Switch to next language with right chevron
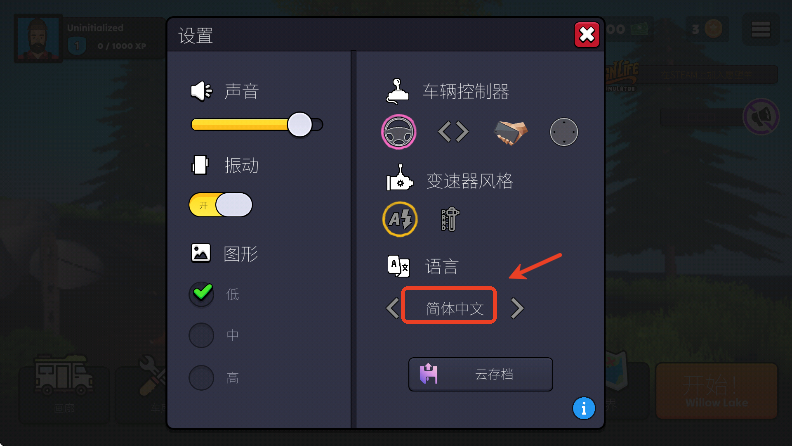The height and width of the screenshot is (446, 792). pyautogui.click(x=517, y=308)
